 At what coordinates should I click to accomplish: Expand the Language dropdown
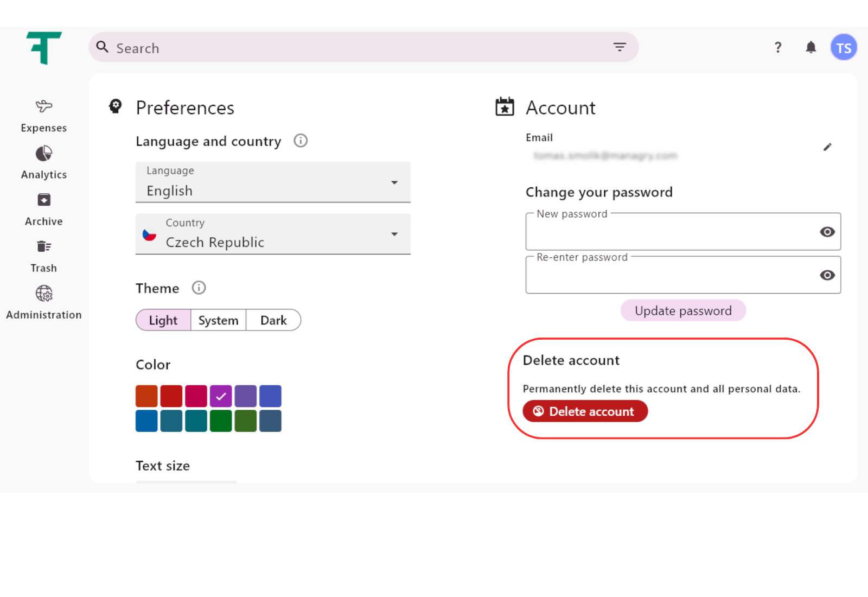click(x=273, y=182)
